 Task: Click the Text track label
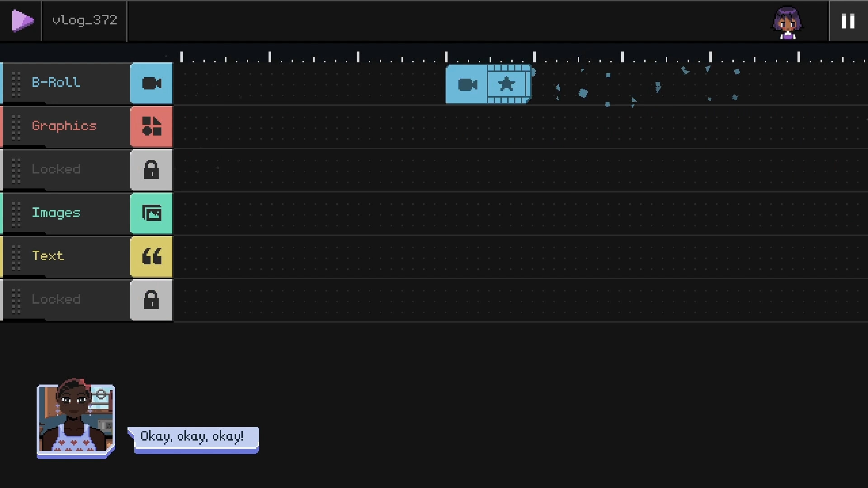(x=48, y=256)
